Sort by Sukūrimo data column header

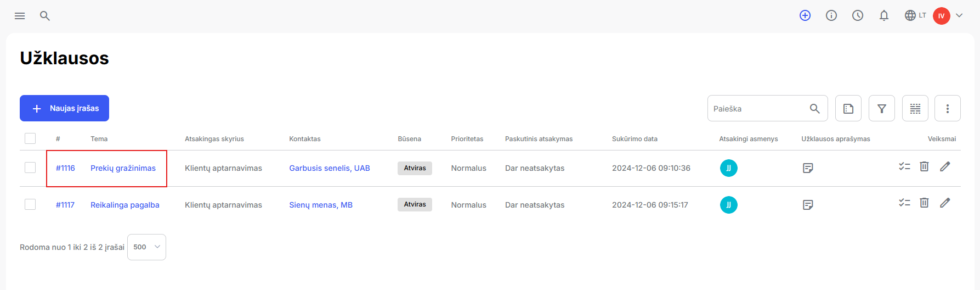coord(635,139)
